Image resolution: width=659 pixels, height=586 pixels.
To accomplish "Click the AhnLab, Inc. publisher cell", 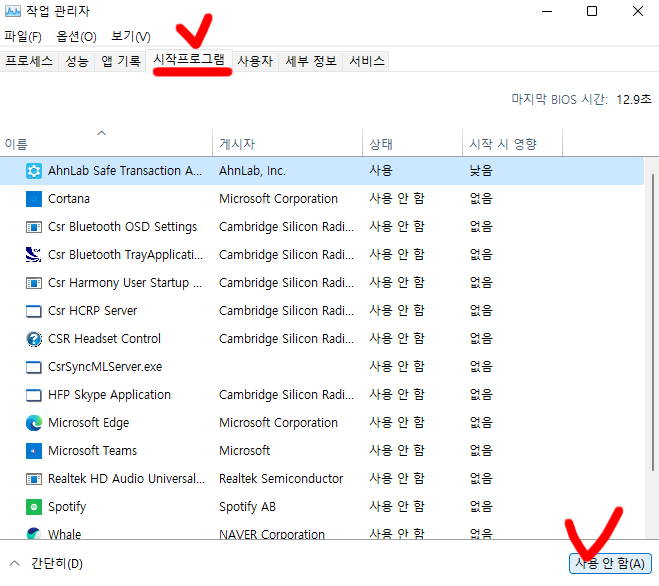I will [x=252, y=171].
